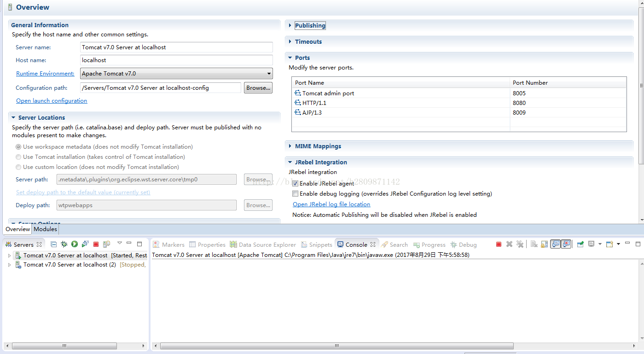Open the Debug view tab
The height and width of the screenshot is (354, 644).
[464, 244]
